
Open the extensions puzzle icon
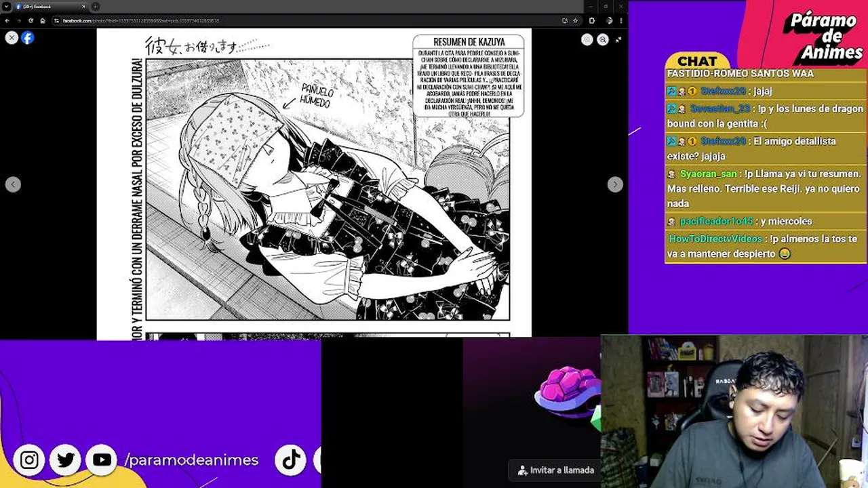592,21
